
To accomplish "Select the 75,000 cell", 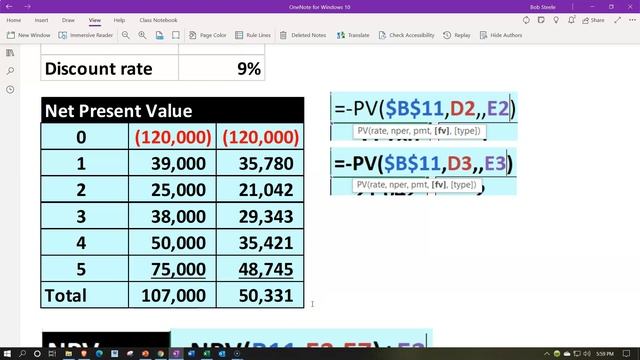I will [172, 269].
